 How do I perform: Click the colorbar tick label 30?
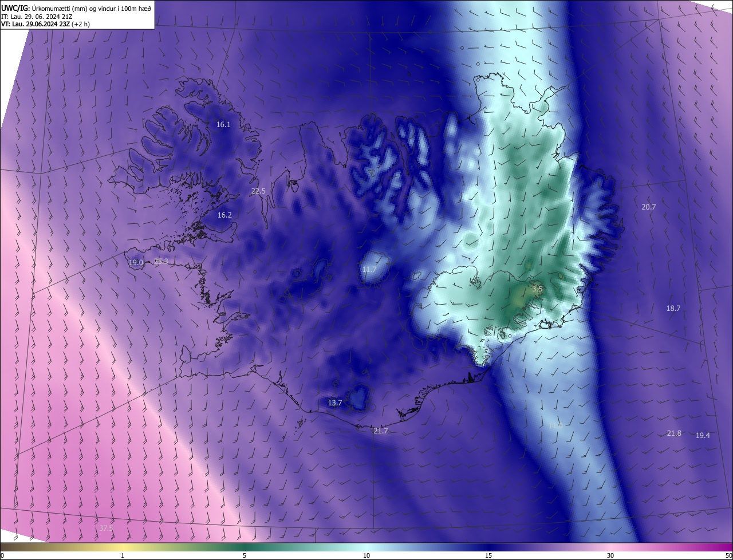(610, 555)
